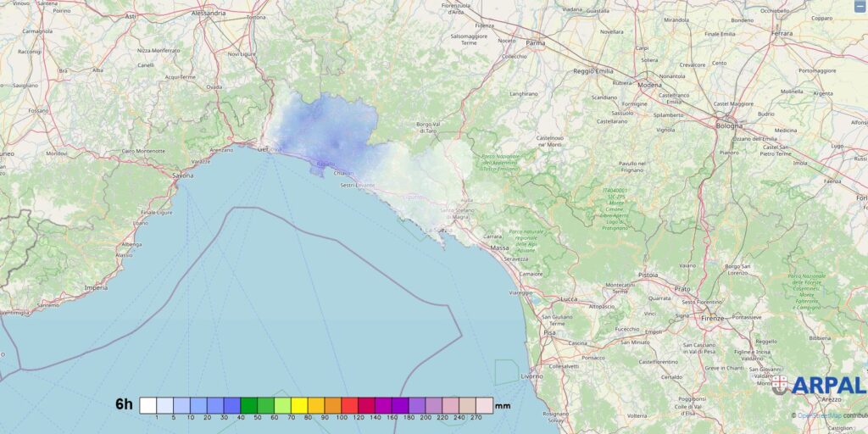Screen dimensions: 868x434
Task: Select the last pale pink legend swatch
Action: (x=483, y=404)
